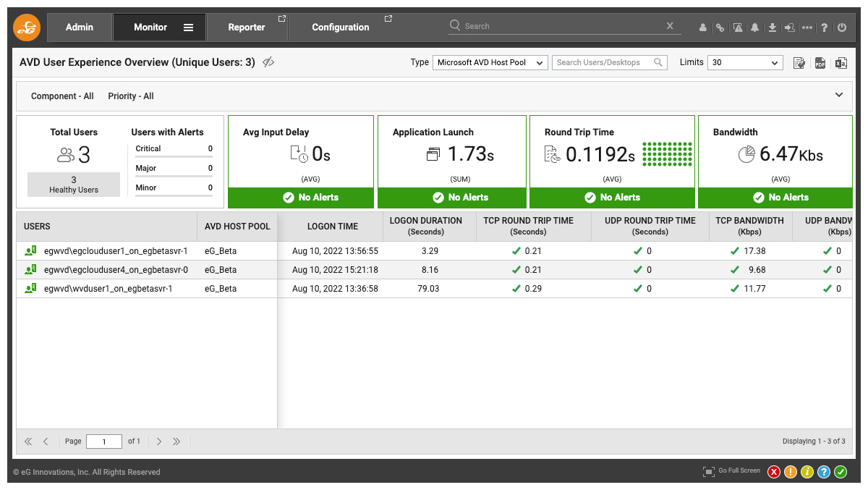Export the overview as PDF
Screen dimensions: 868x490
click(x=820, y=63)
